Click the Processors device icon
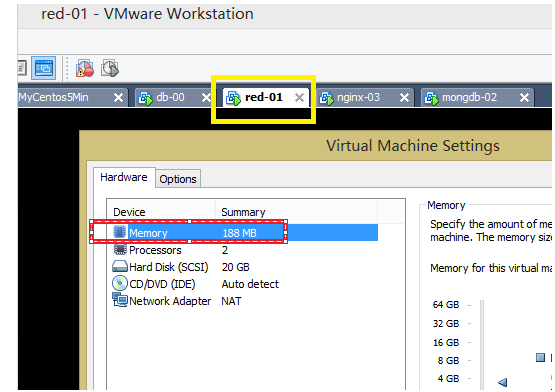Screen dimensions: 555x392 (x=120, y=249)
